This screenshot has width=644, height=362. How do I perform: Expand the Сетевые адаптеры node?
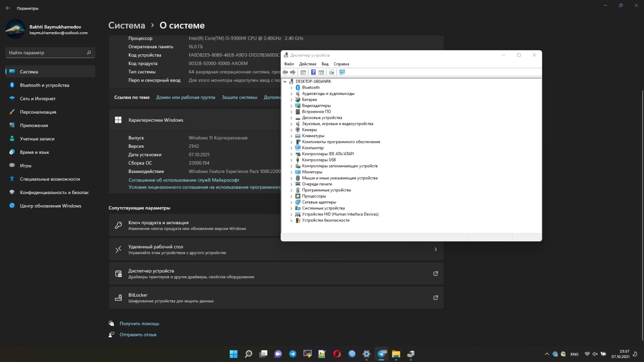pyautogui.click(x=291, y=202)
